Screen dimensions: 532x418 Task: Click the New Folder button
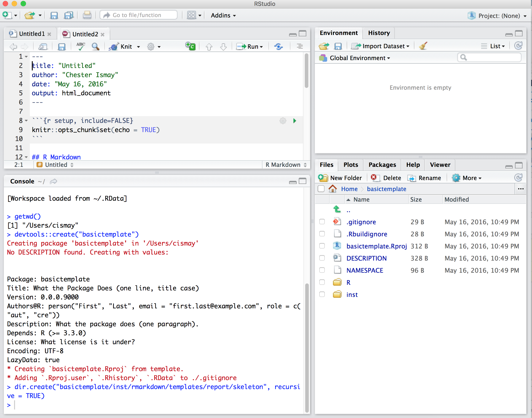pyautogui.click(x=340, y=178)
